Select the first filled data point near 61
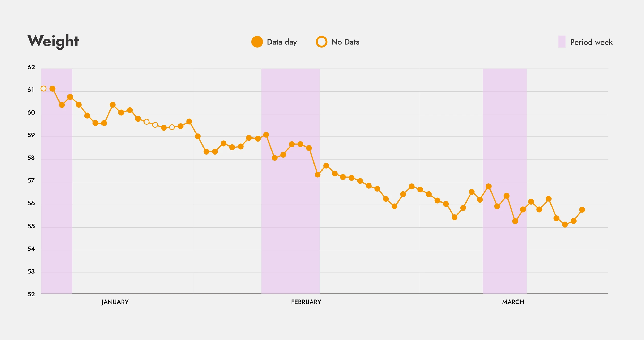This screenshot has width=644, height=340. point(53,89)
